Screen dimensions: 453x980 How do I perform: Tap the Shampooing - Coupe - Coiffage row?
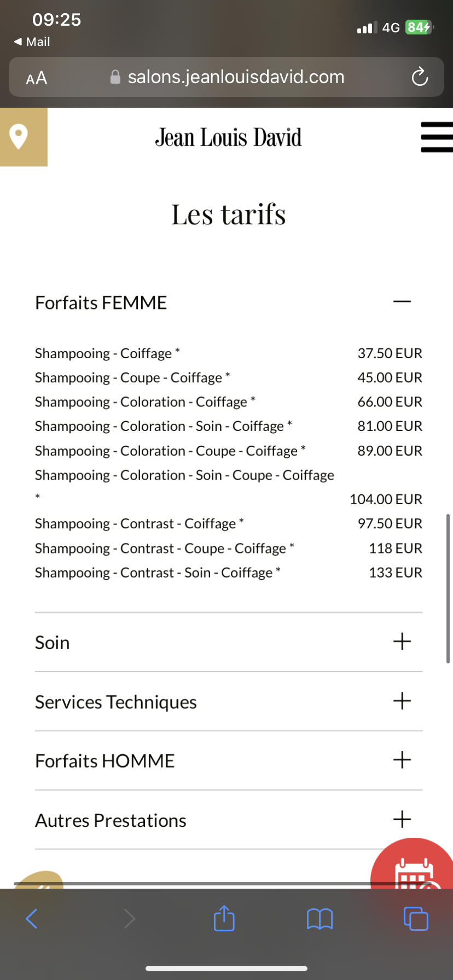pyautogui.click(x=132, y=378)
